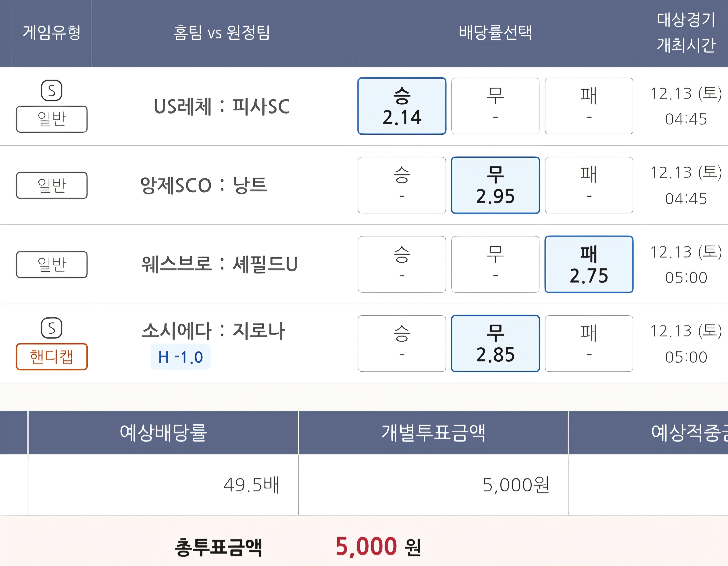
Task: Click the 일반 badge for 웨스브로 match
Action: [52, 264]
